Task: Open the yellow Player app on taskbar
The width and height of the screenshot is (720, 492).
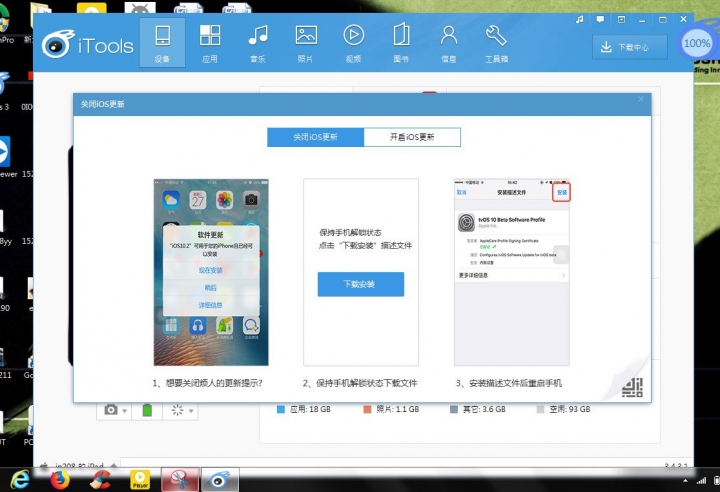Action: pos(140,480)
